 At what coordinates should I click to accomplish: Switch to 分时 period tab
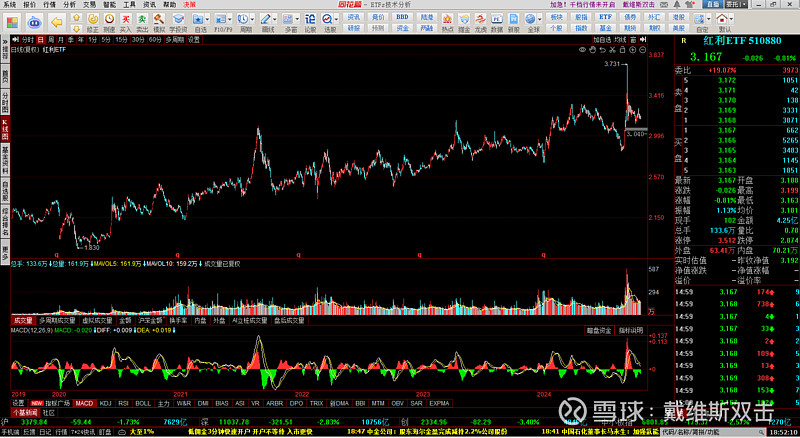click(28, 39)
